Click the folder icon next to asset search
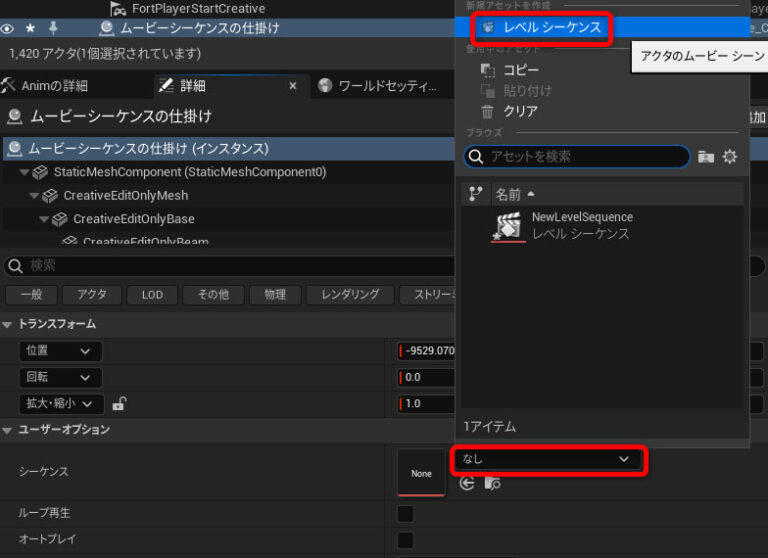Screen dimensions: 768x558 (706, 157)
